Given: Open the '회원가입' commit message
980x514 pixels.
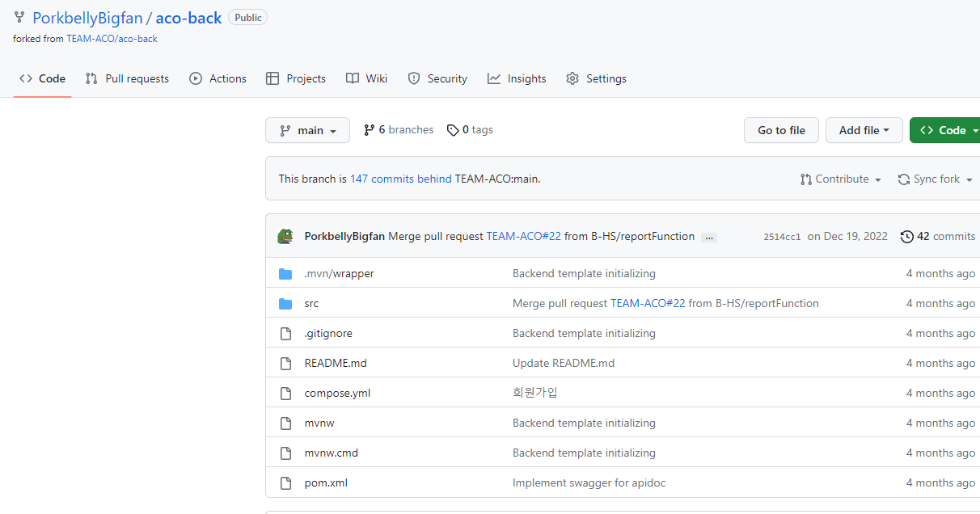Looking at the screenshot, I should click(x=535, y=394).
